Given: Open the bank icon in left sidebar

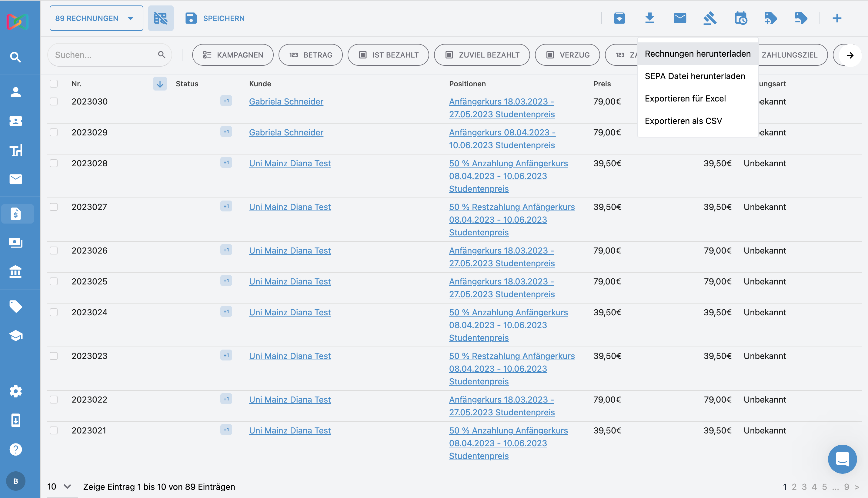Looking at the screenshot, I should click(16, 272).
